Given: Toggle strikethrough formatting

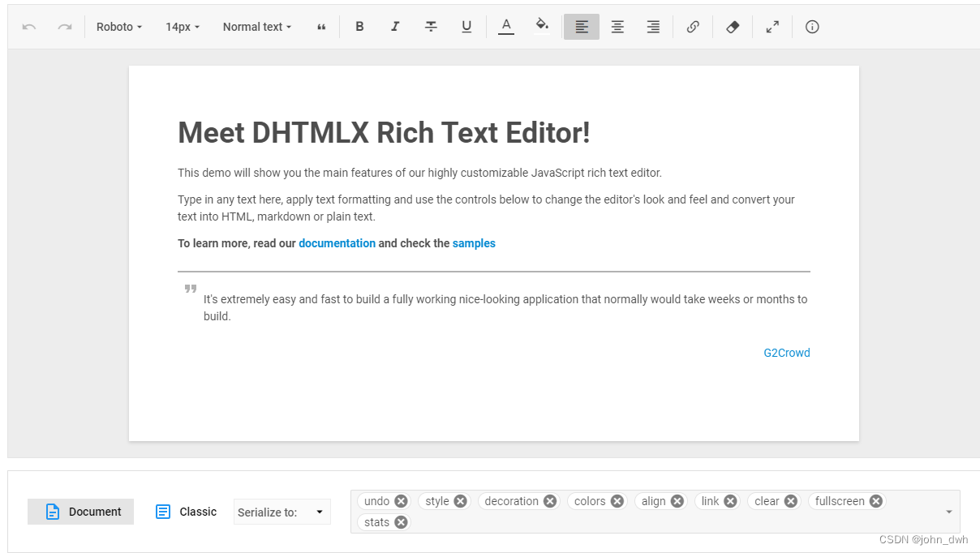Looking at the screenshot, I should click(x=431, y=27).
